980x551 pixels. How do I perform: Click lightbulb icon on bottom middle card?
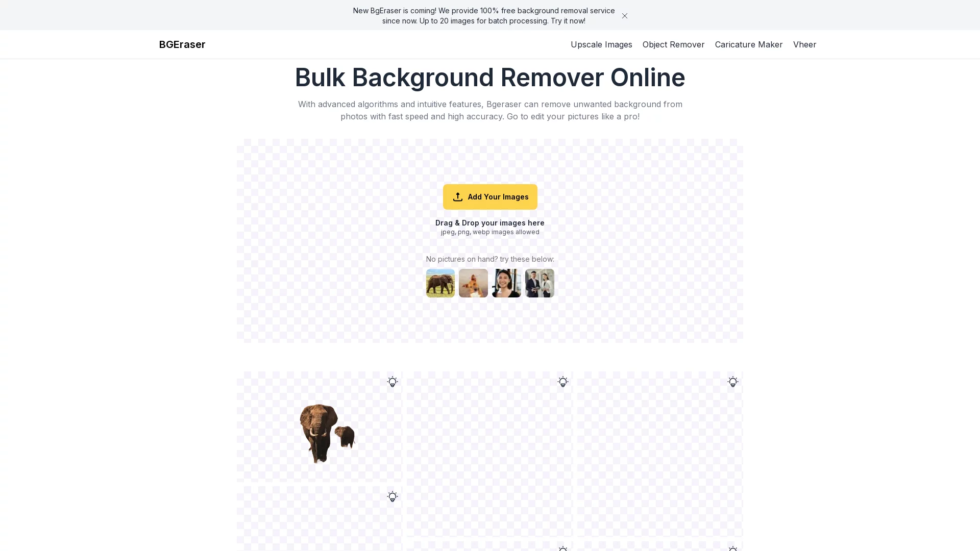click(562, 548)
